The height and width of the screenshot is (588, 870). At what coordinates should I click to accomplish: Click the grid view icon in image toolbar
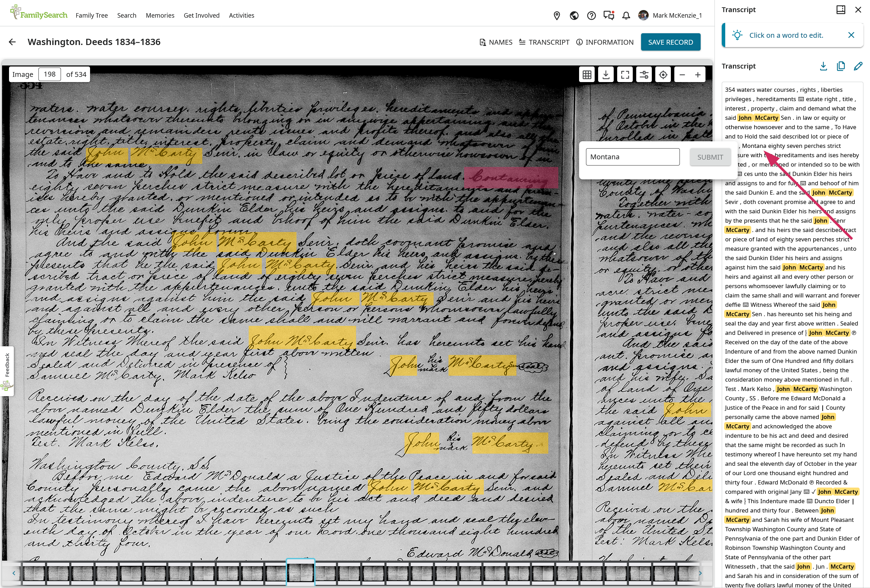587,74
